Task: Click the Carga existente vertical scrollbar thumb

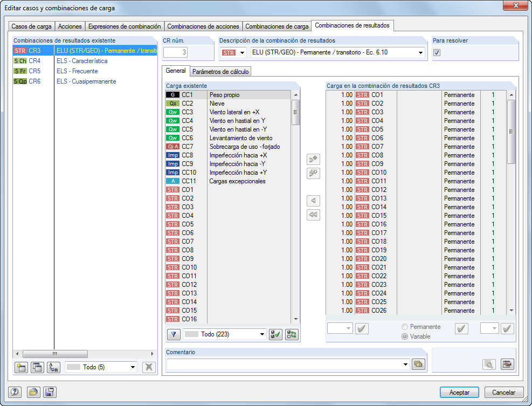Action: click(x=295, y=112)
